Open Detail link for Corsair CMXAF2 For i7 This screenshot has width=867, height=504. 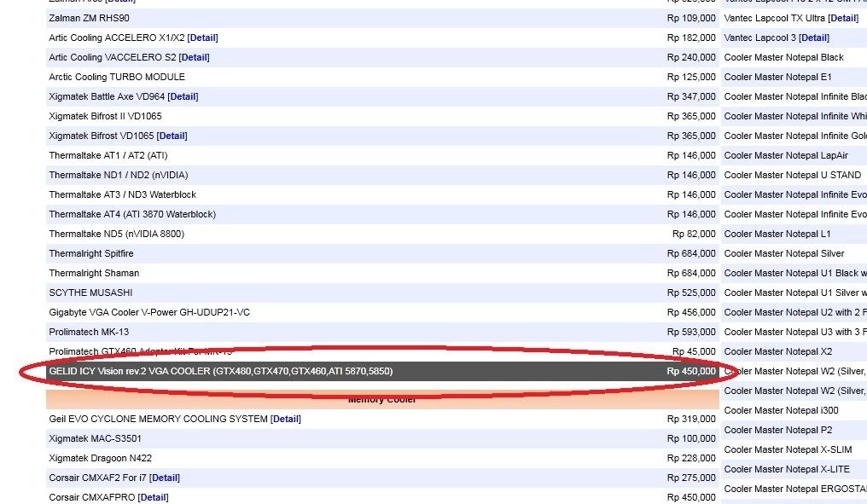[165, 478]
